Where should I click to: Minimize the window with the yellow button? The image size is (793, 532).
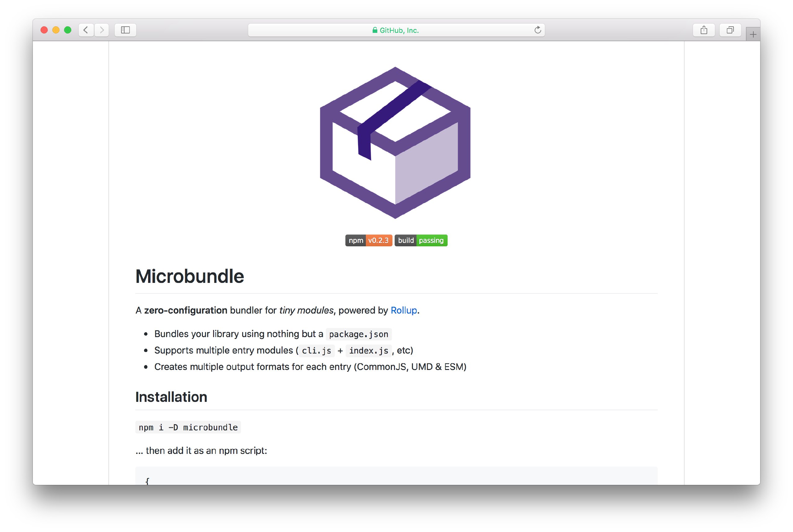[56, 30]
